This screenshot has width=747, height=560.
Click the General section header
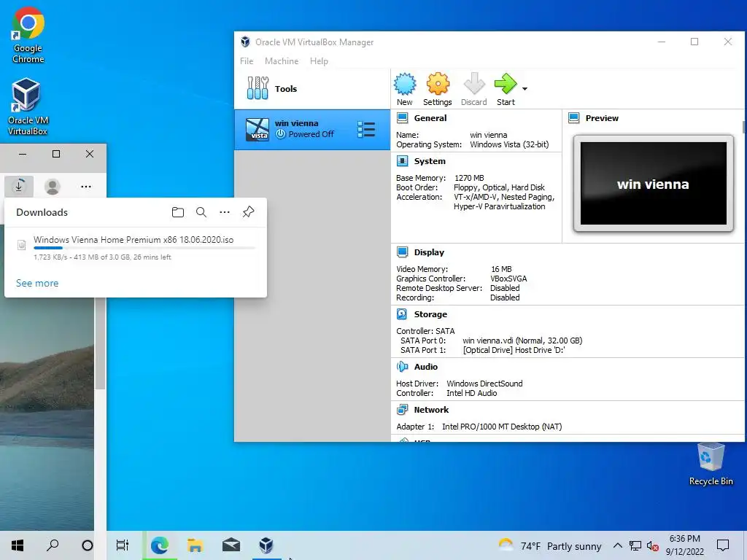(430, 118)
